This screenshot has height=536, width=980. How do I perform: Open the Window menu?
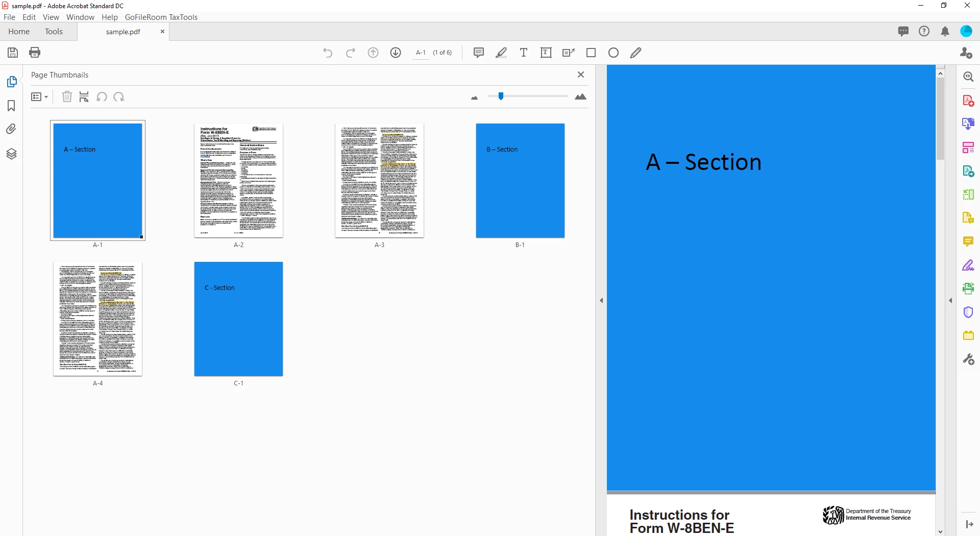click(80, 17)
